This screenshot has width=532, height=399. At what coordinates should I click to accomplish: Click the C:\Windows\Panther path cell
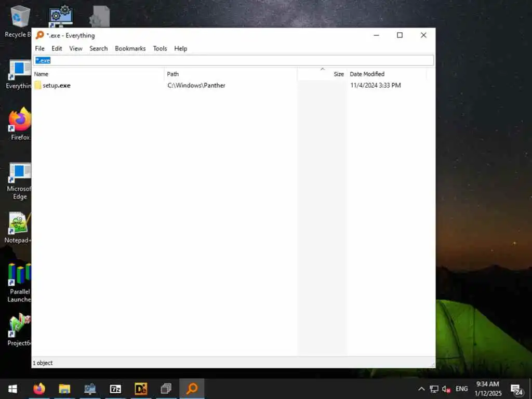tap(196, 86)
